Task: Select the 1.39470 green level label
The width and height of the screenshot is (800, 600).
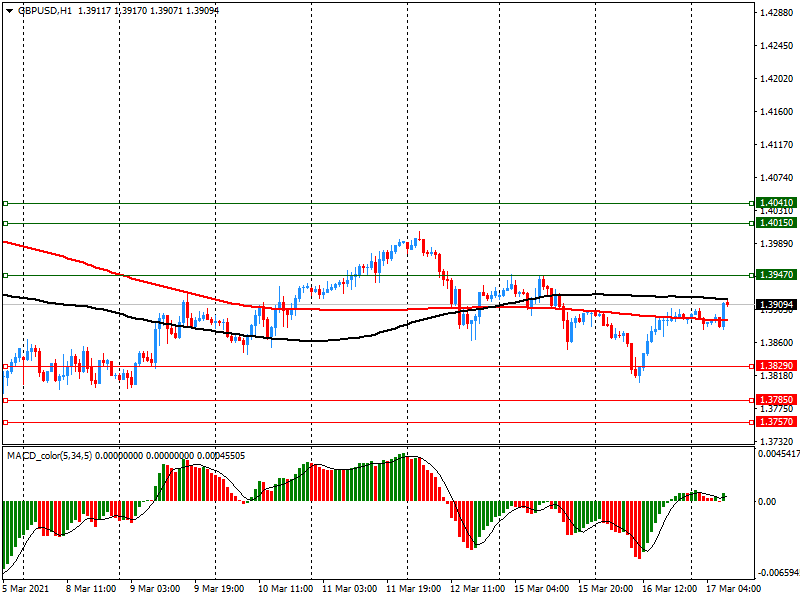Action: pos(776,275)
